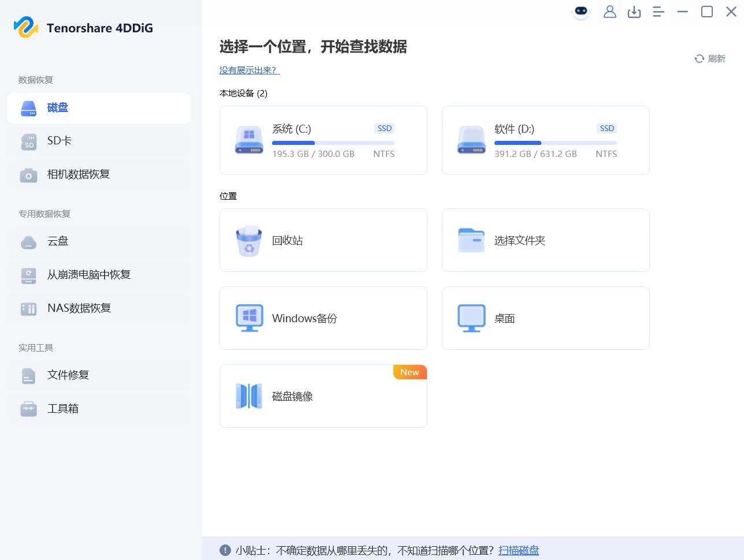
Task: Click the 系统 (C:) drive icon
Action: (x=249, y=140)
